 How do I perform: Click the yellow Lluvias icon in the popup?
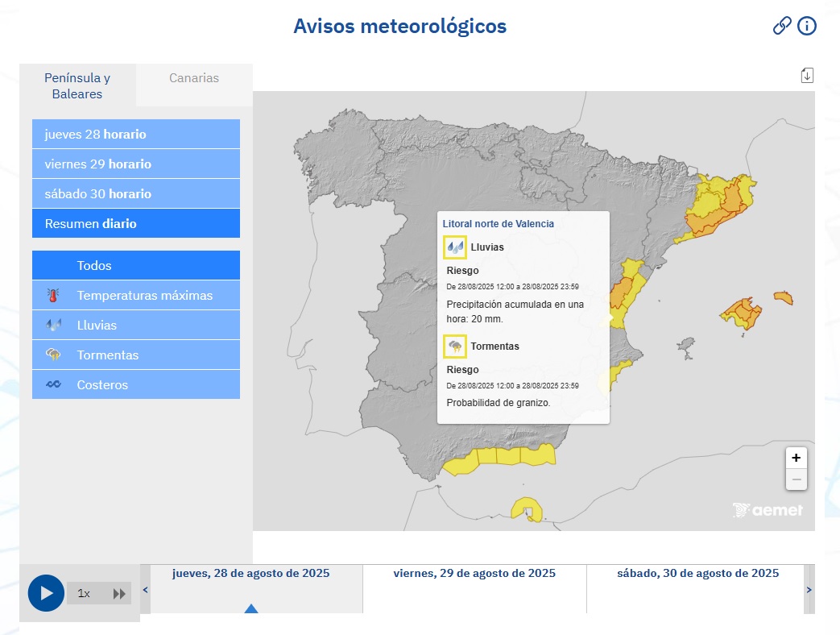click(x=455, y=247)
